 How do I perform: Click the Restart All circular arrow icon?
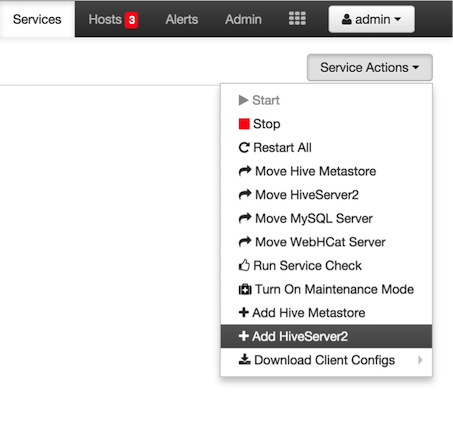[x=244, y=147]
